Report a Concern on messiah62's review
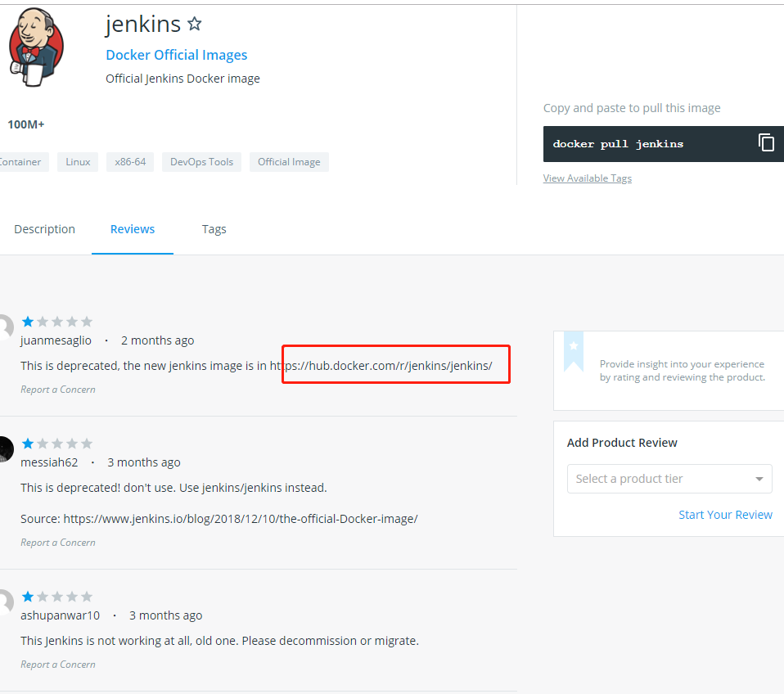The width and height of the screenshot is (784, 694). [58, 543]
